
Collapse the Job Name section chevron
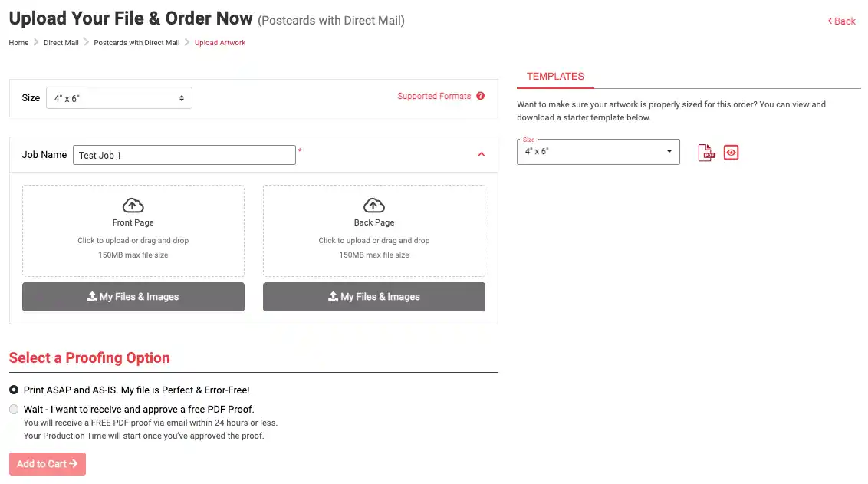(x=481, y=155)
